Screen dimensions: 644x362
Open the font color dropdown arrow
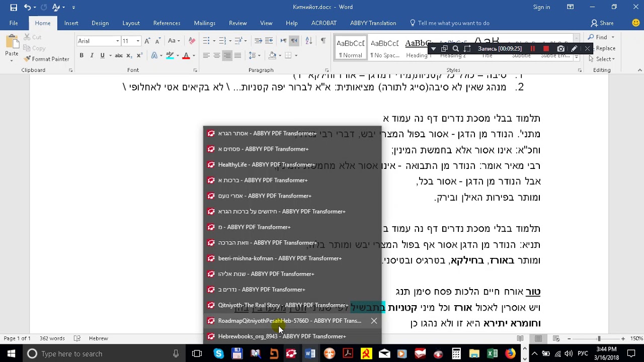(x=194, y=55)
